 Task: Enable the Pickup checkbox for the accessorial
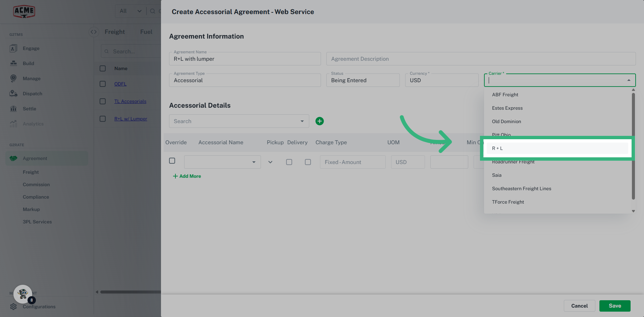pos(289,162)
